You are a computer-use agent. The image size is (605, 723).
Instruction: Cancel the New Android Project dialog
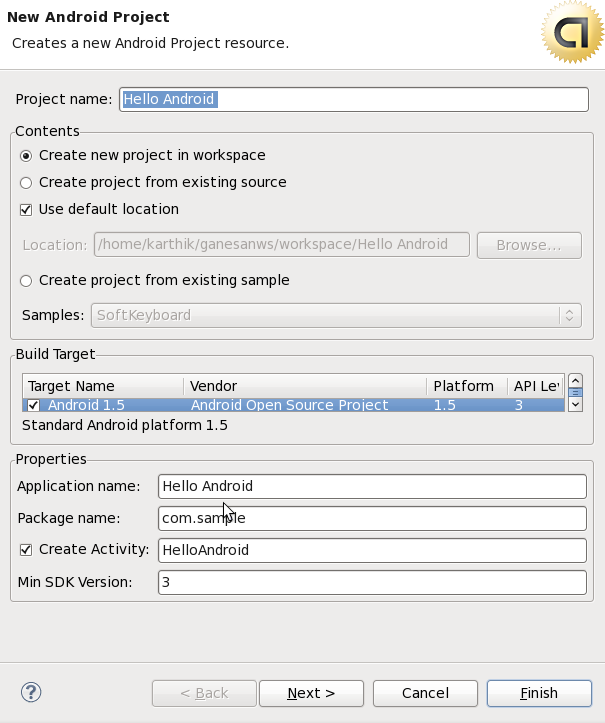(x=425, y=693)
